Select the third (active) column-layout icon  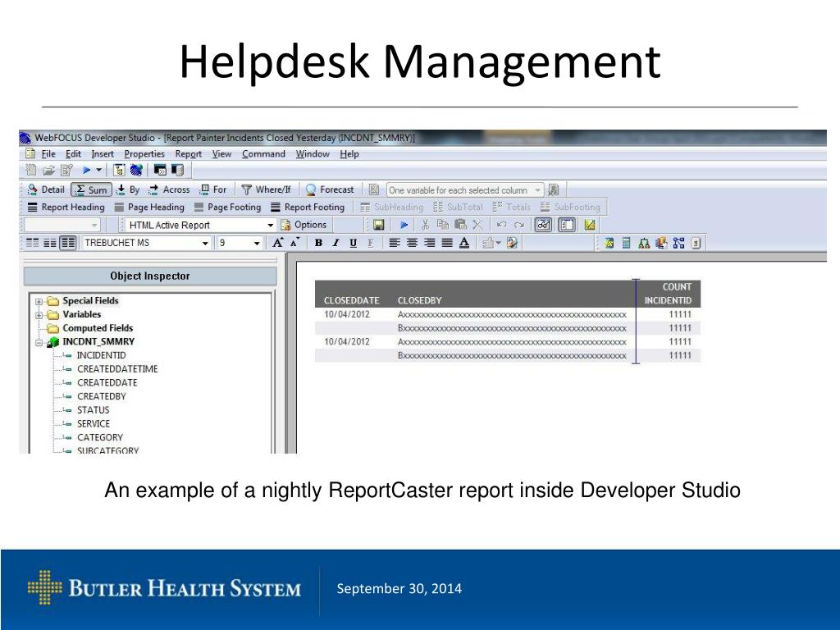tap(67, 243)
